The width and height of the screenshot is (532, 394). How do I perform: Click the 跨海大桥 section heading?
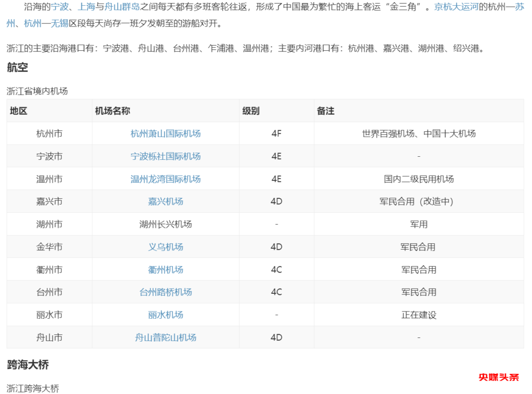(x=28, y=365)
